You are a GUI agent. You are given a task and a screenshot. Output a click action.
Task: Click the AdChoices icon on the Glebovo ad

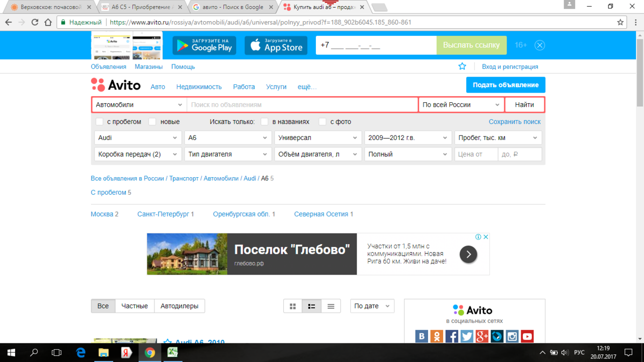pyautogui.click(x=478, y=237)
